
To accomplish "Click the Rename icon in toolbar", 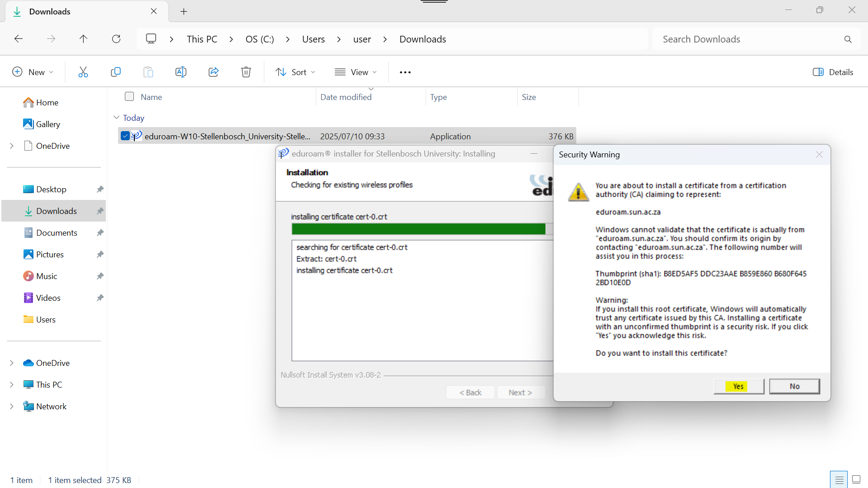I will (x=180, y=72).
